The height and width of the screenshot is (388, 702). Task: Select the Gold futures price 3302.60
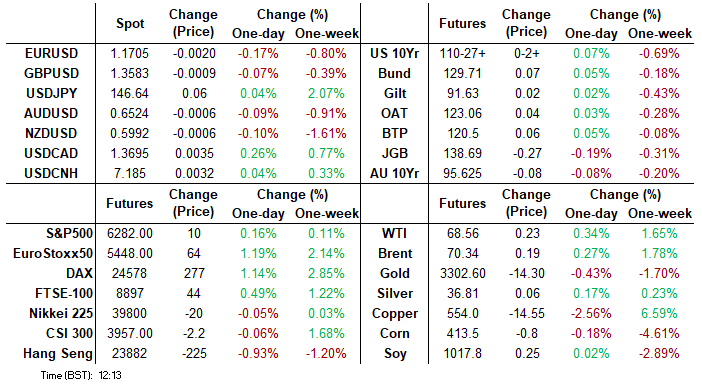click(462, 273)
